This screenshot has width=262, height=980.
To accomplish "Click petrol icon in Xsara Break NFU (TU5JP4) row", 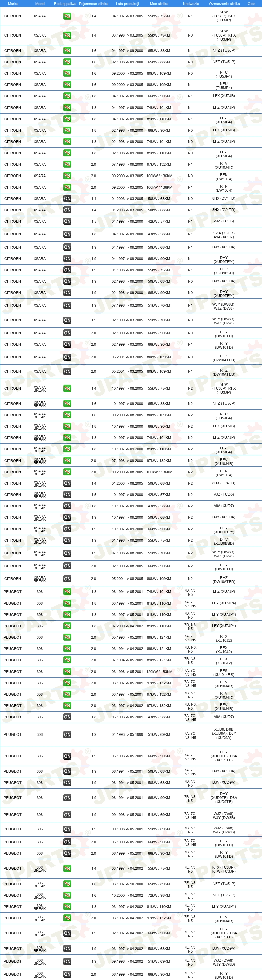I will (67, 415).
